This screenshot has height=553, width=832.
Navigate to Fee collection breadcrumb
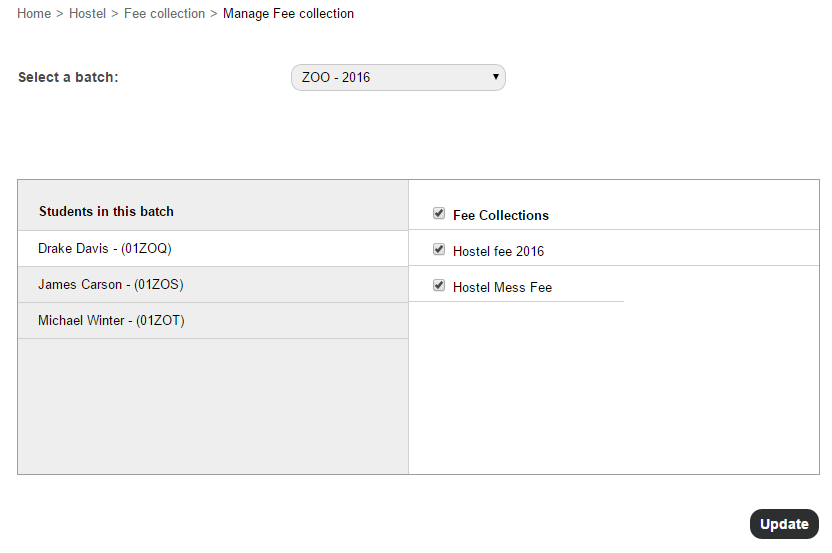tap(164, 13)
